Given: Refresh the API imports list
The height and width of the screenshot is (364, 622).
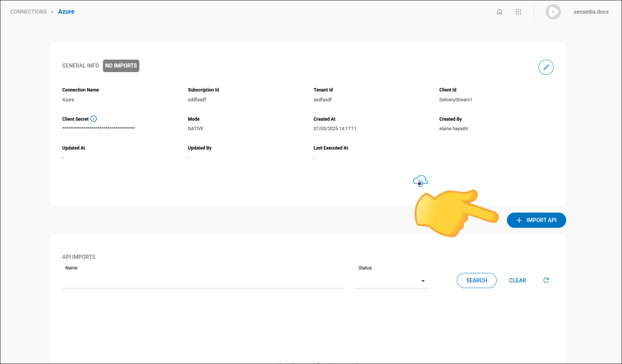Looking at the screenshot, I should [546, 280].
